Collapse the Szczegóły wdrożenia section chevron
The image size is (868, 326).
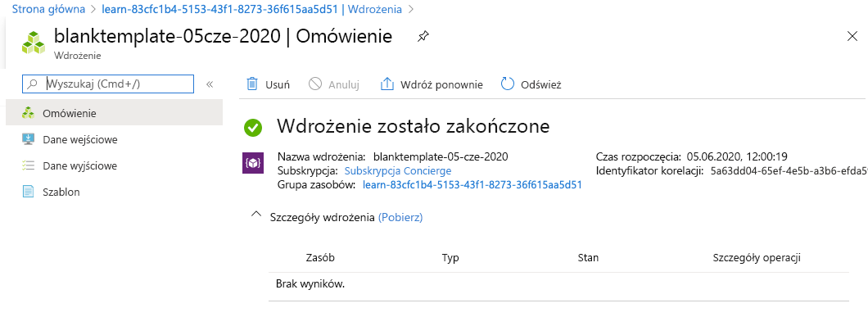coord(255,215)
